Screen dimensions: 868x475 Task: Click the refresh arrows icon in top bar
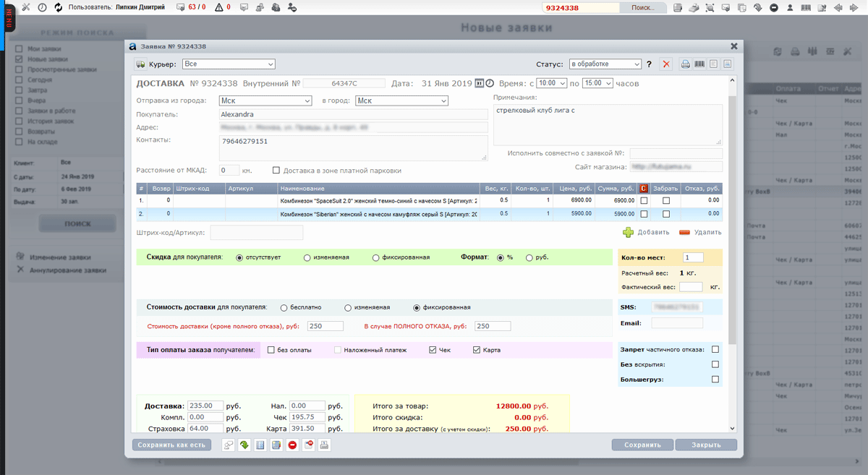[x=58, y=7]
